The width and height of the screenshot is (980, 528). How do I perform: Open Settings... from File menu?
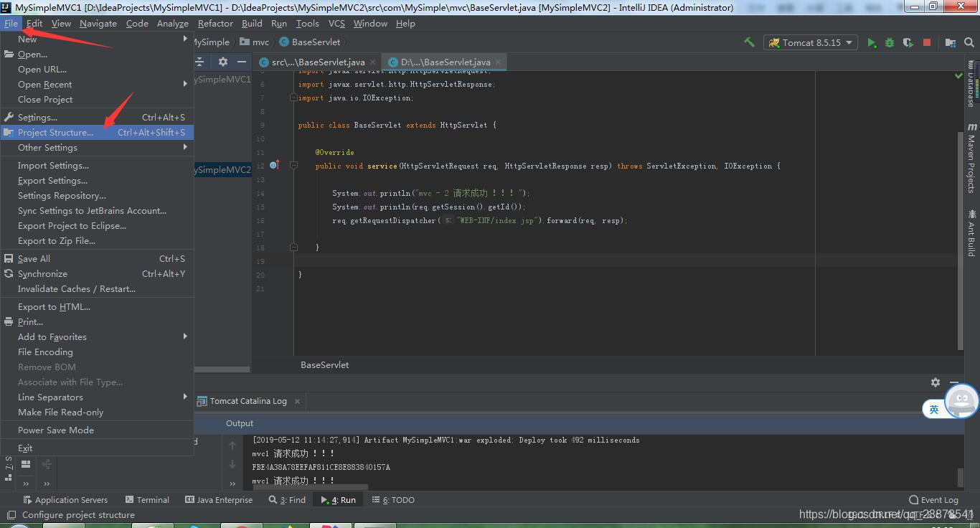click(97, 117)
